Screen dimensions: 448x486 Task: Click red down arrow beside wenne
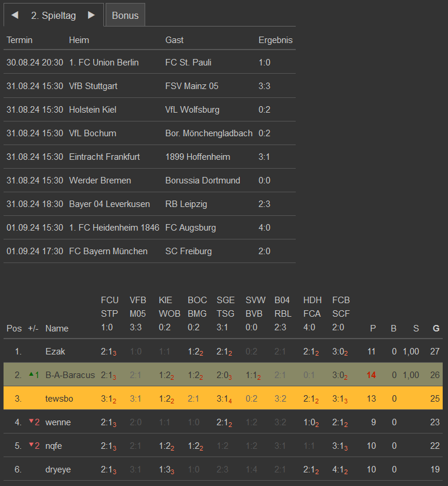coord(32,421)
